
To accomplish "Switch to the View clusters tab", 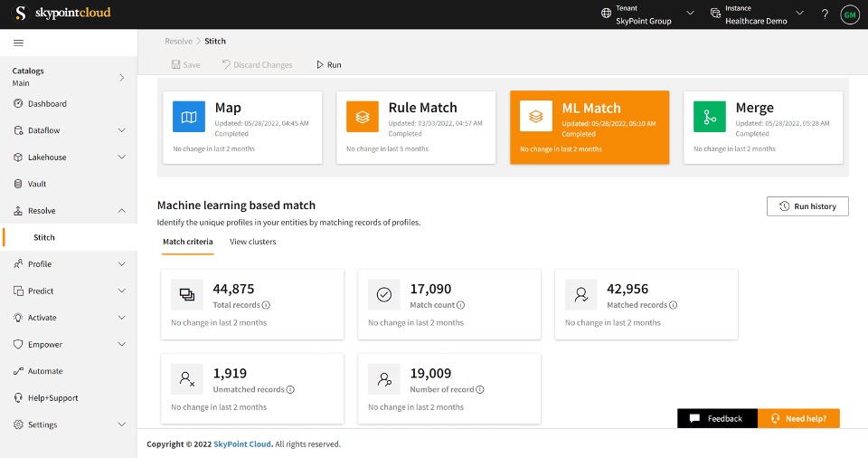I will (253, 242).
